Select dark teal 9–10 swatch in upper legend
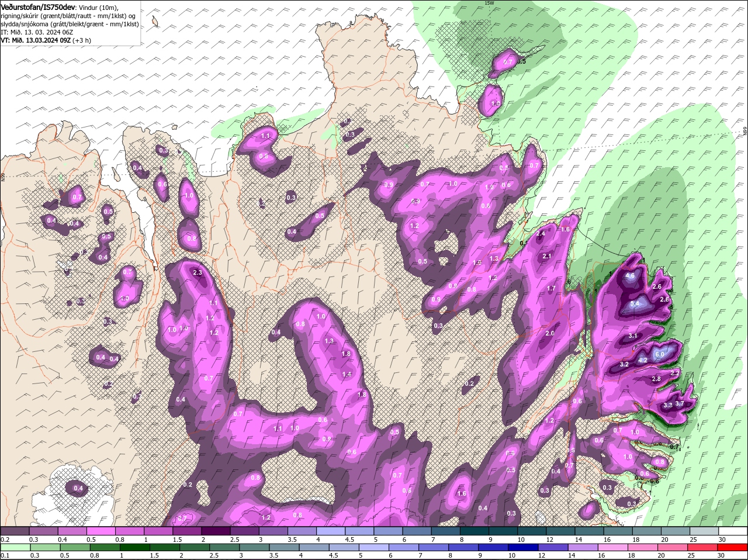The width and height of the screenshot is (748, 560). point(504,531)
